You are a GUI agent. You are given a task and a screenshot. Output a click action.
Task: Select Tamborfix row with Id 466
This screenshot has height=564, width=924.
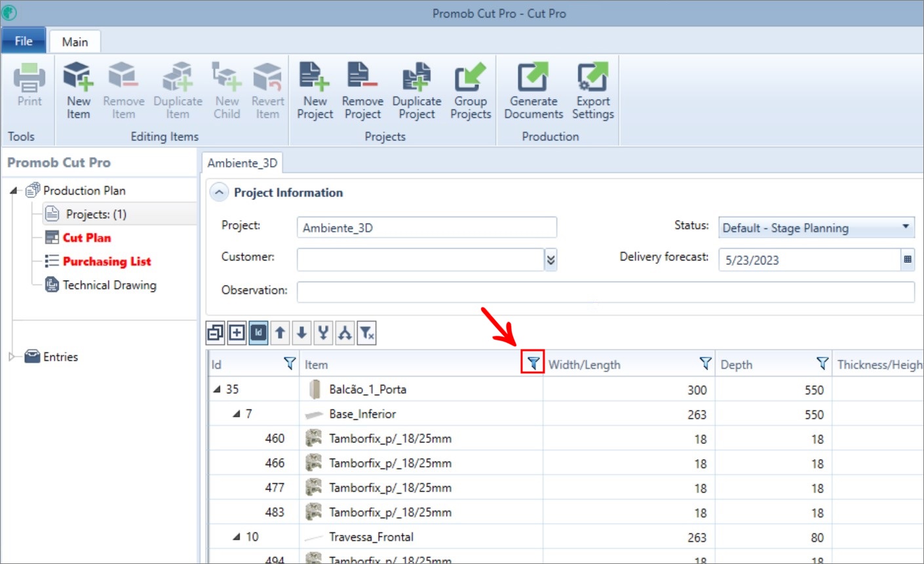tap(566, 463)
